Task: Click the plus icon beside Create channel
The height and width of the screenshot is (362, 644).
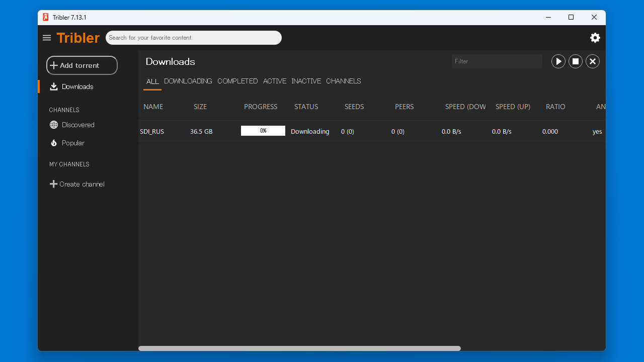Action: 53,184
